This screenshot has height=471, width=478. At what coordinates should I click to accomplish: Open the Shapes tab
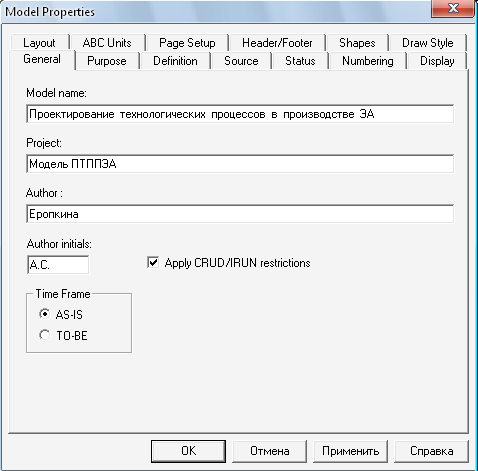point(357,43)
